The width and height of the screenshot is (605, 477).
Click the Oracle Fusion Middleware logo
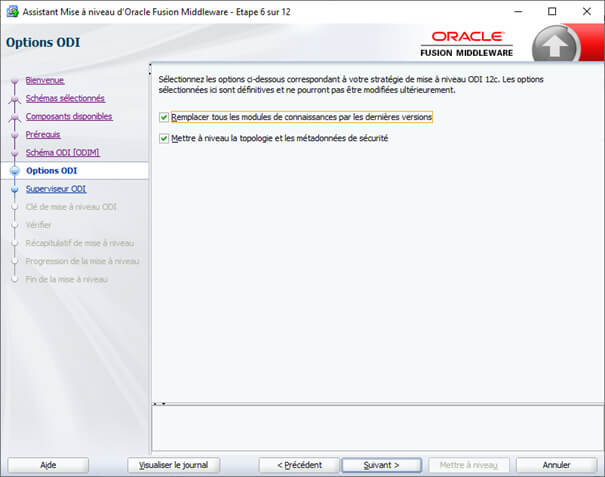467,44
